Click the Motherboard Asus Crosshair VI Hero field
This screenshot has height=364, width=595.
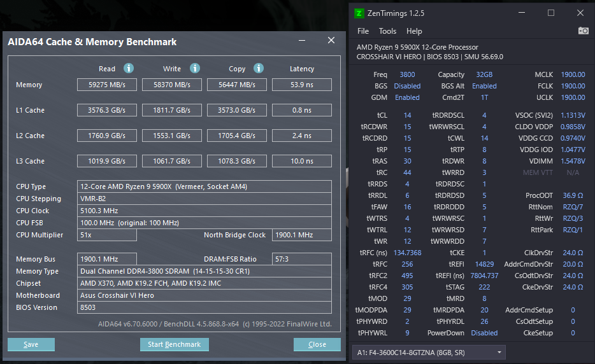[x=204, y=295]
